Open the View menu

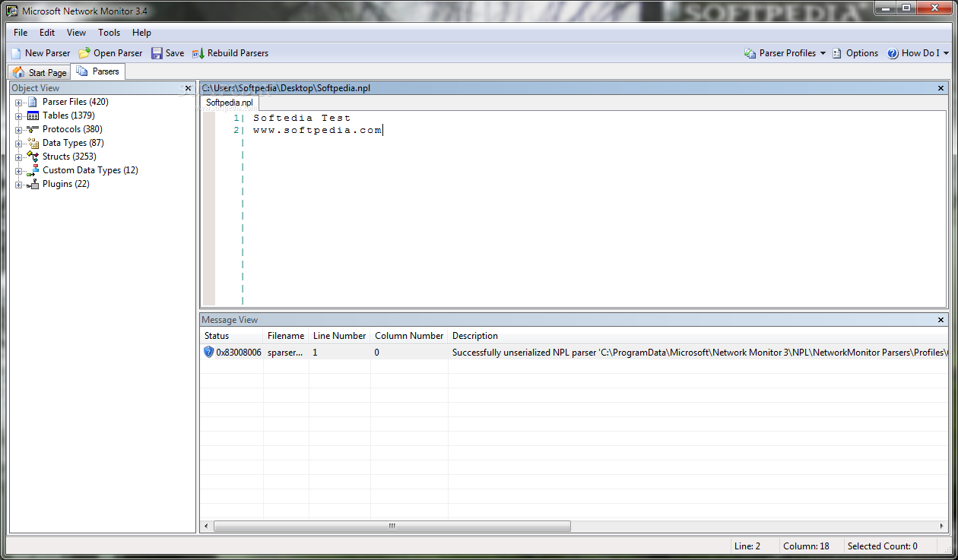76,33
